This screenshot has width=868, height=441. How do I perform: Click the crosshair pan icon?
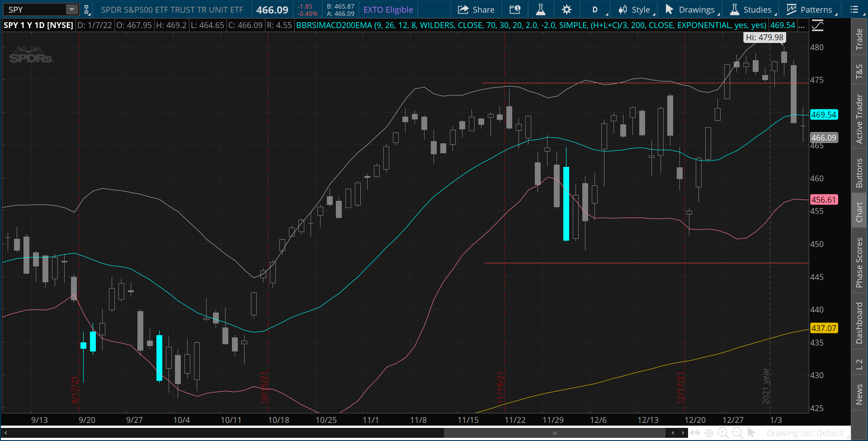(709, 433)
